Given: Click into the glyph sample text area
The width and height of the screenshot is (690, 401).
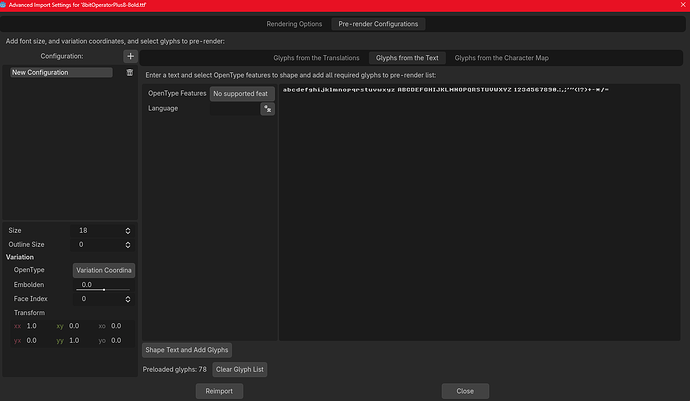Looking at the screenshot, I should [x=480, y=212].
